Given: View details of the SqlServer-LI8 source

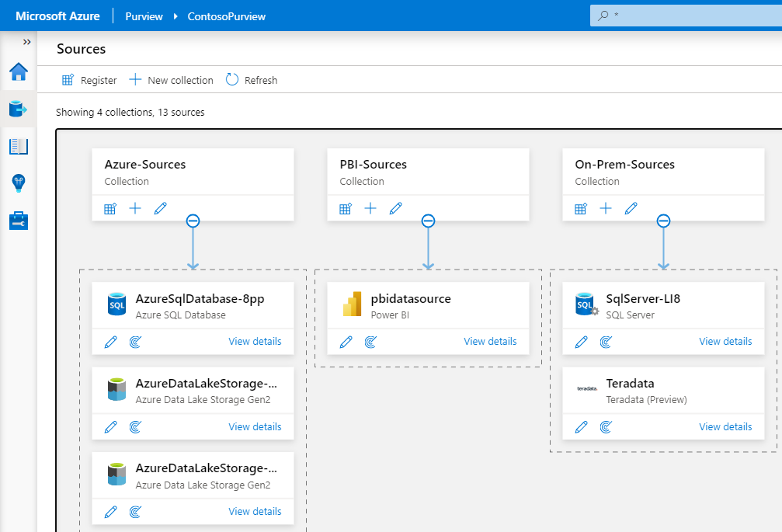Looking at the screenshot, I should tap(725, 341).
